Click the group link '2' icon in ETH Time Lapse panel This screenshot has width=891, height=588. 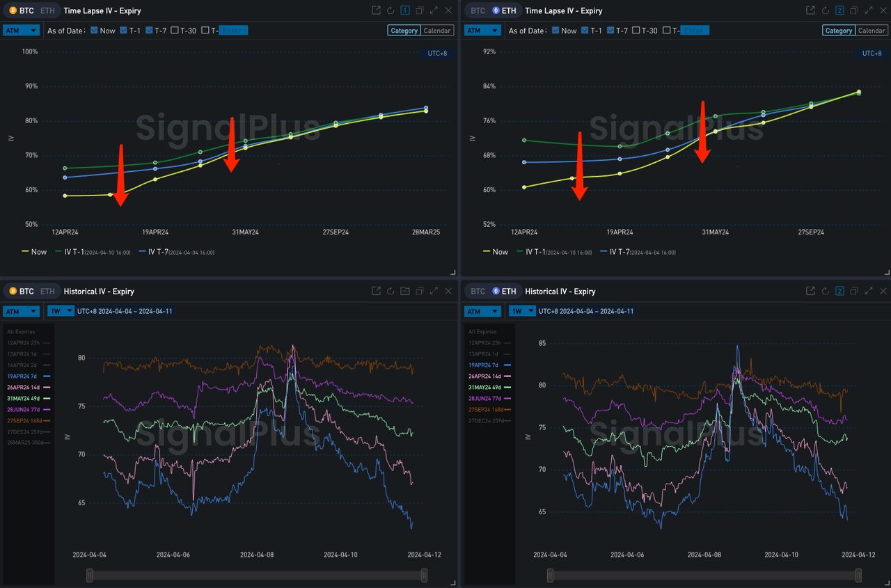(x=839, y=10)
